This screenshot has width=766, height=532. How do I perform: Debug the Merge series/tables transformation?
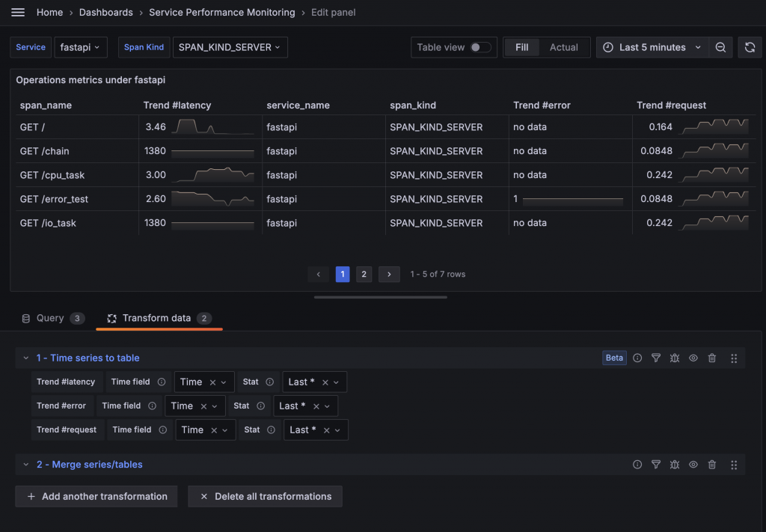pyautogui.click(x=675, y=465)
